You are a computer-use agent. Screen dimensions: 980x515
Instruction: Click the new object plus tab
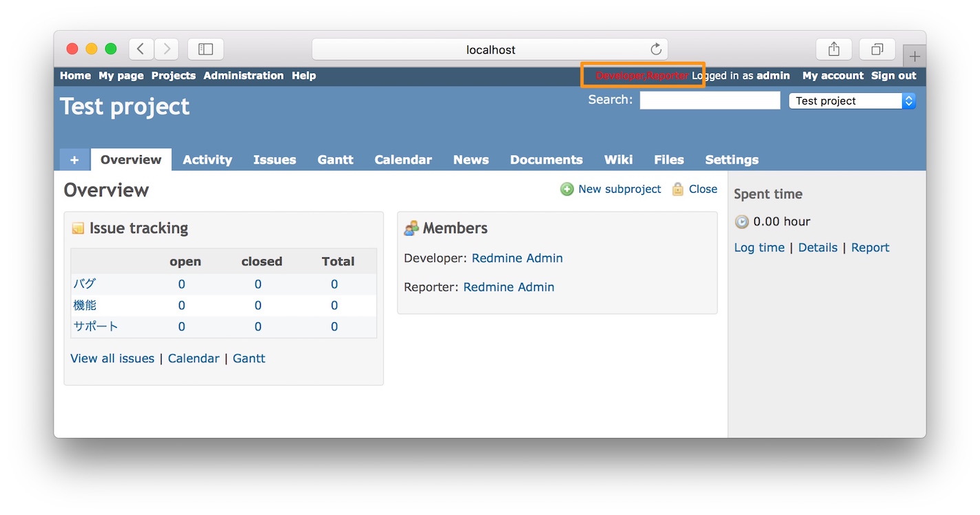click(x=74, y=160)
